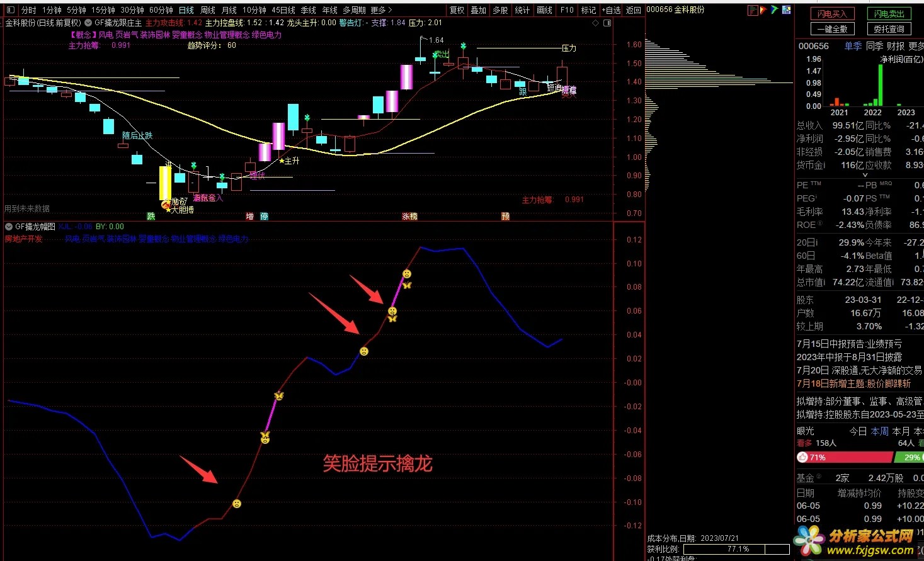Open the 多周期 multi-period view

click(354, 10)
